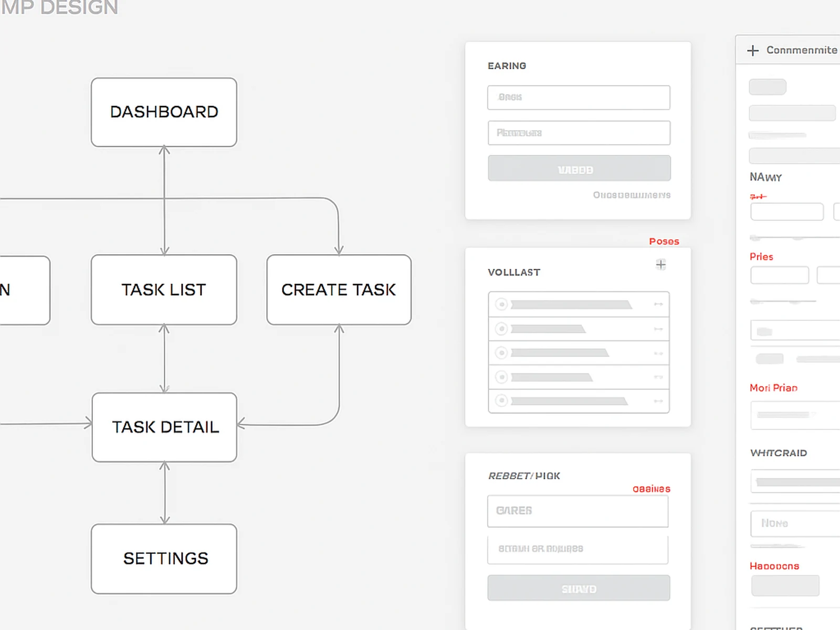The width and height of the screenshot is (840, 630).
Task: Click the plus icon beside Connmenmite
Action: tap(753, 50)
